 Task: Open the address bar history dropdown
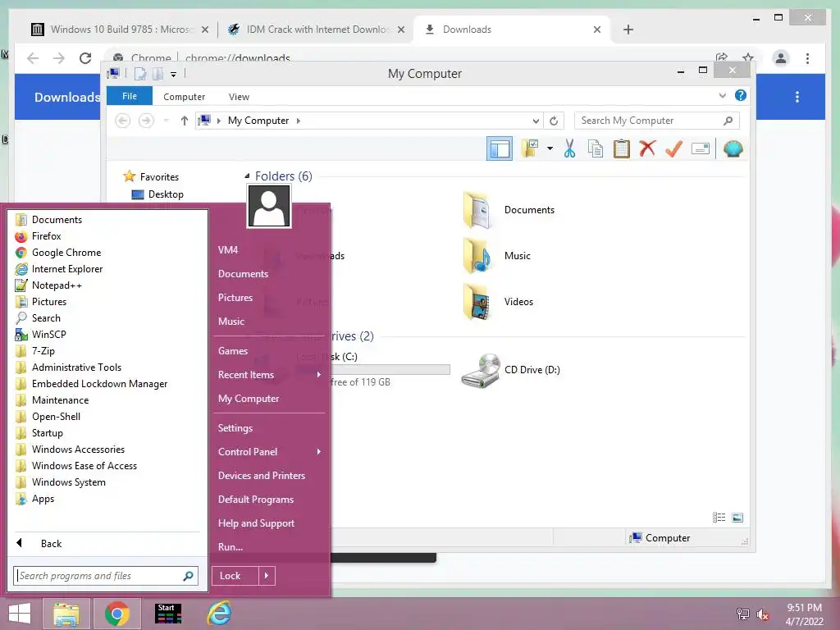tap(535, 121)
